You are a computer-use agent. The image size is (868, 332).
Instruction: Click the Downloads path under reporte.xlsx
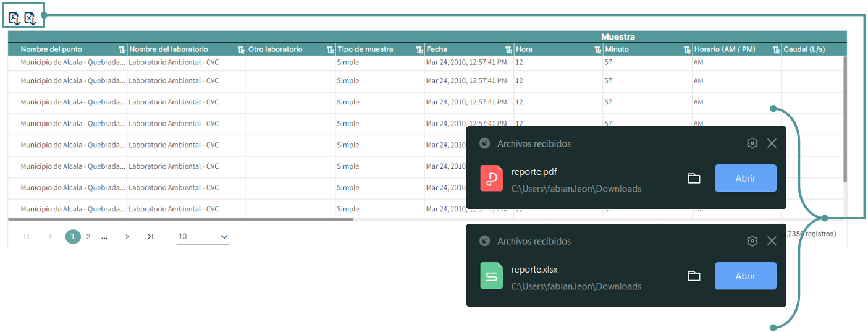click(576, 286)
